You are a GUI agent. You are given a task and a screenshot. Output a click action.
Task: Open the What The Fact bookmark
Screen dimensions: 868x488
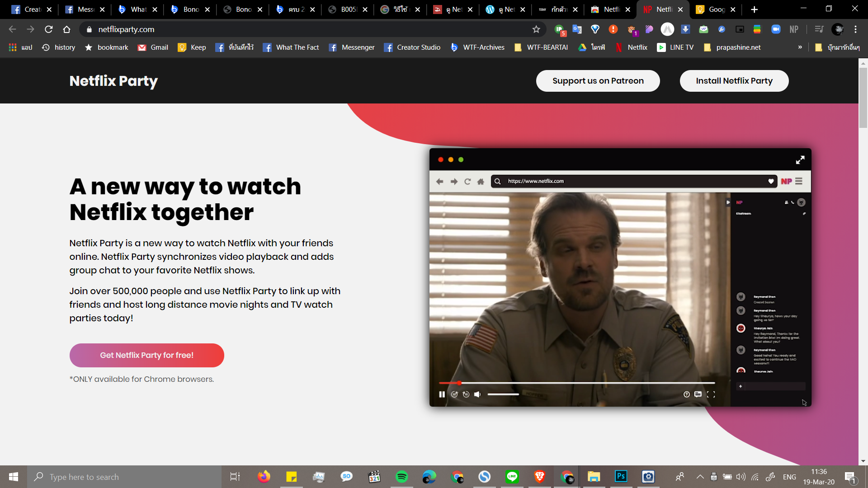[291, 47]
